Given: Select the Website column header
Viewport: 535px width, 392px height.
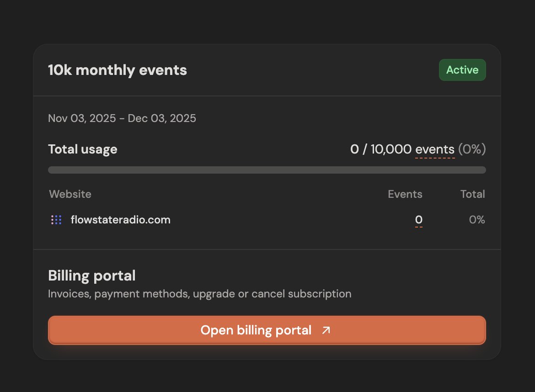Looking at the screenshot, I should point(70,194).
